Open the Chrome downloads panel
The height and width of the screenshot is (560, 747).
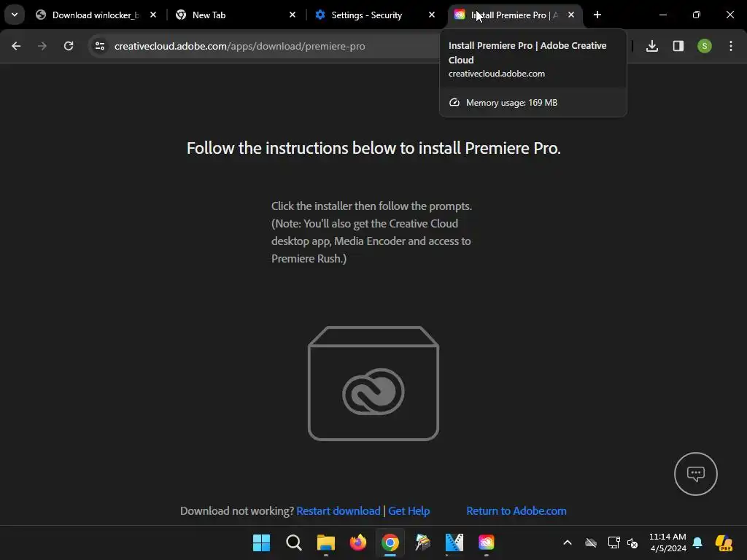click(651, 46)
